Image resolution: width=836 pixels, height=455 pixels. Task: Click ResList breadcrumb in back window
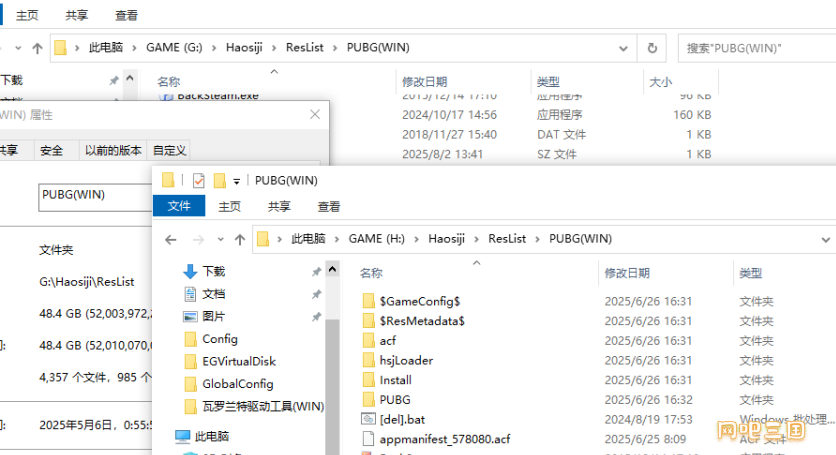(x=304, y=47)
